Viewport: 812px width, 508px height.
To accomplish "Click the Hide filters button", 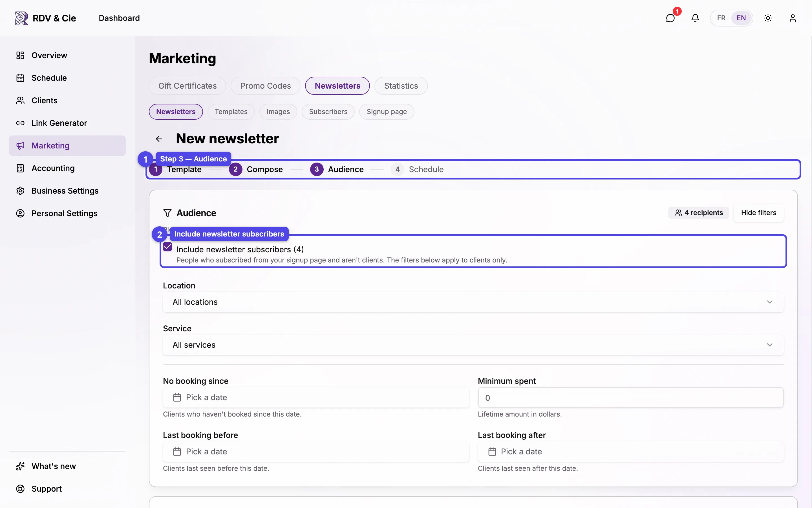I will click(758, 213).
